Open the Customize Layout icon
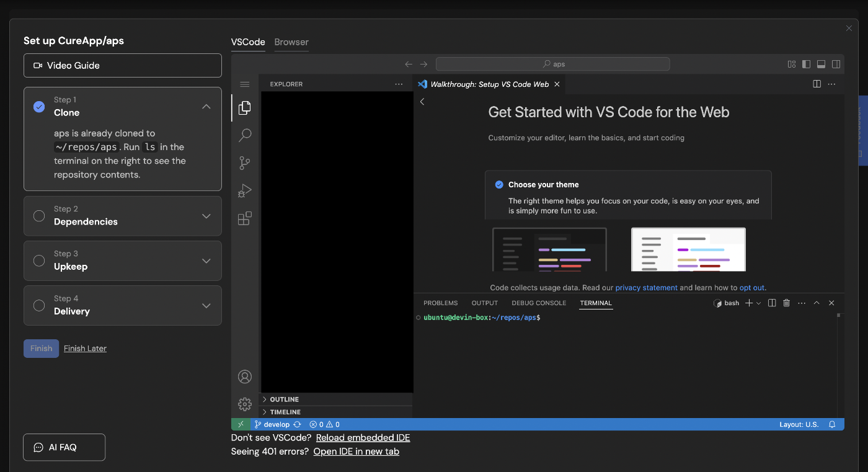The image size is (868, 472). pos(792,64)
